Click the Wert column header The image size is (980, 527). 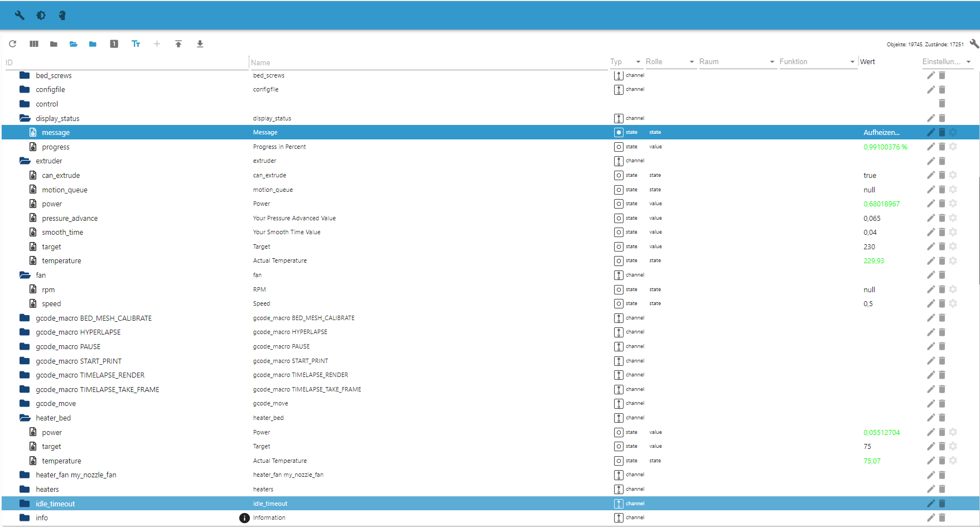coord(867,62)
